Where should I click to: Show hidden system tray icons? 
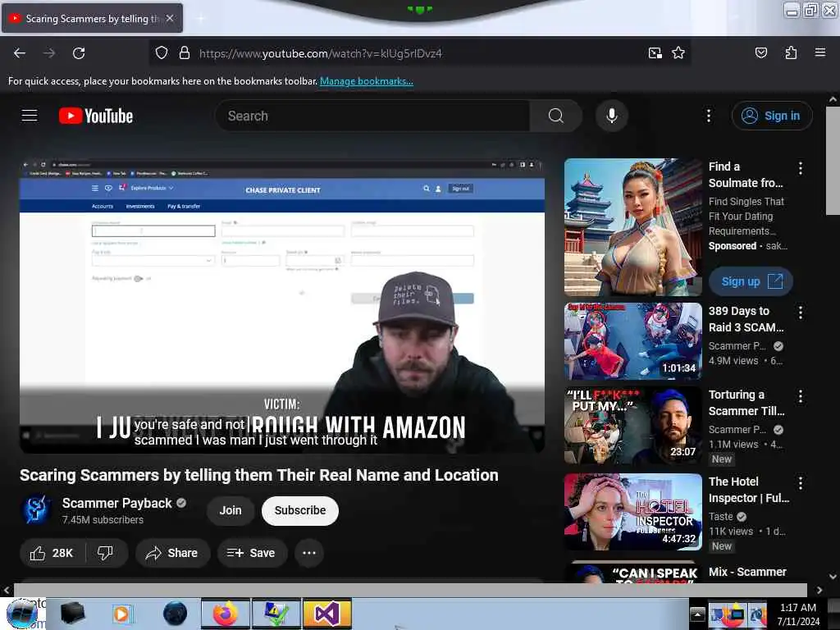697,614
